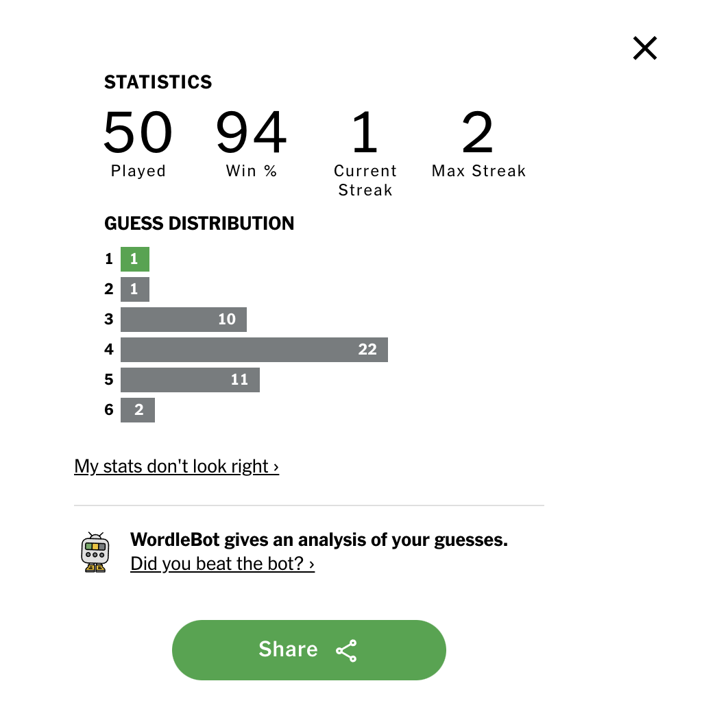Click the gray bar for guess 2
The width and height of the screenshot is (728, 716).
[x=135, y=289]
